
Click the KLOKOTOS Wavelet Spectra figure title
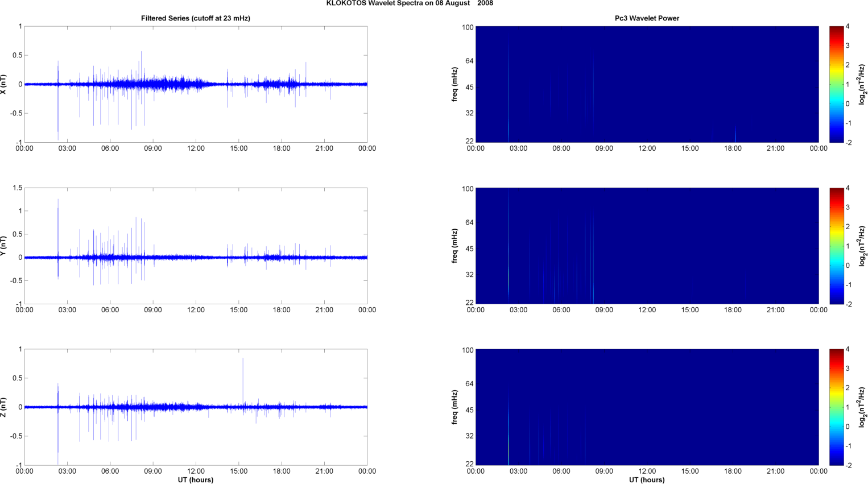point(410,3)
